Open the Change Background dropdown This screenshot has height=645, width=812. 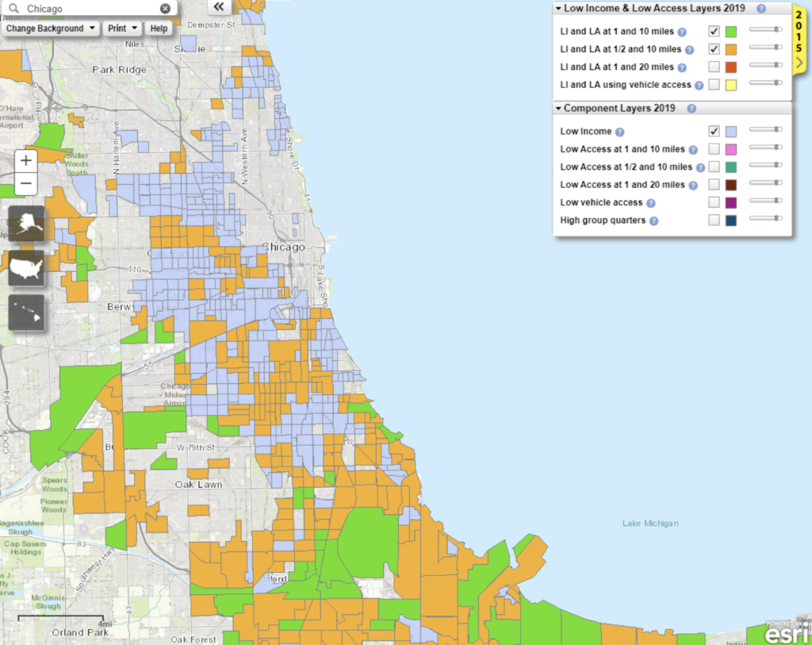tap(50, 29)
